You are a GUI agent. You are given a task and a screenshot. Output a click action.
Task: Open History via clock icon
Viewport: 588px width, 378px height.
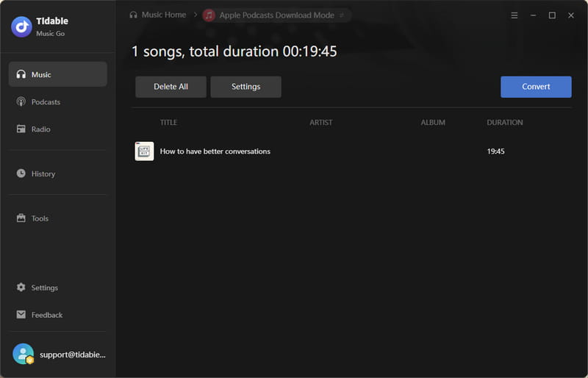click(x=21, y=173)
